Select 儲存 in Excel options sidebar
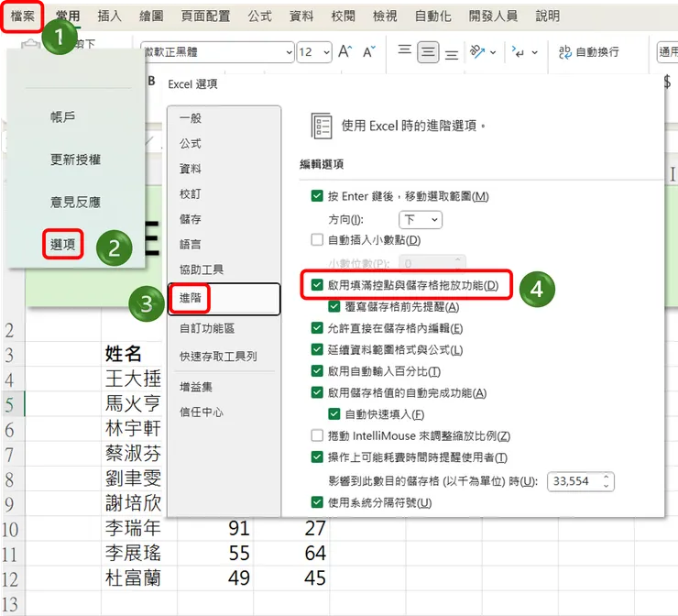The height and width of the screenshot is (616, 678). (x=191, y=219)
